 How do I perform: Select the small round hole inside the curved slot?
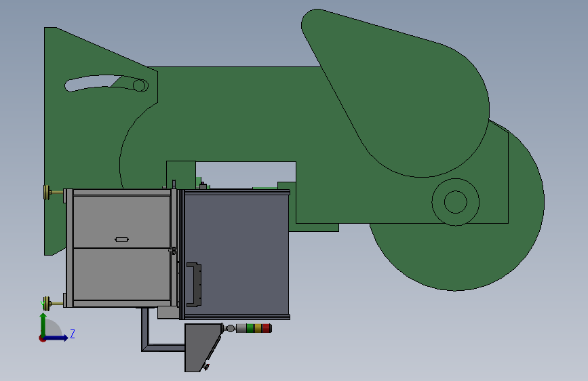pyautogui.click(x=139, y=85)
